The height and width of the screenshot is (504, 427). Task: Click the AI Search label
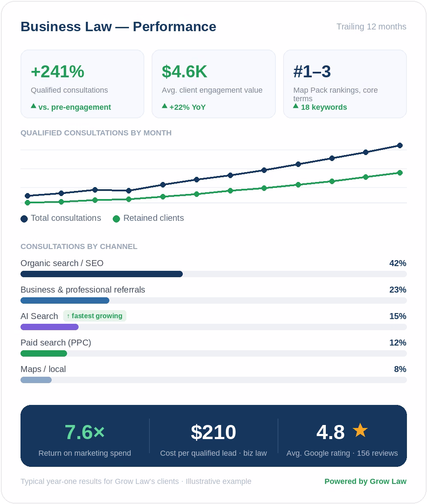(x=39, y=316)
